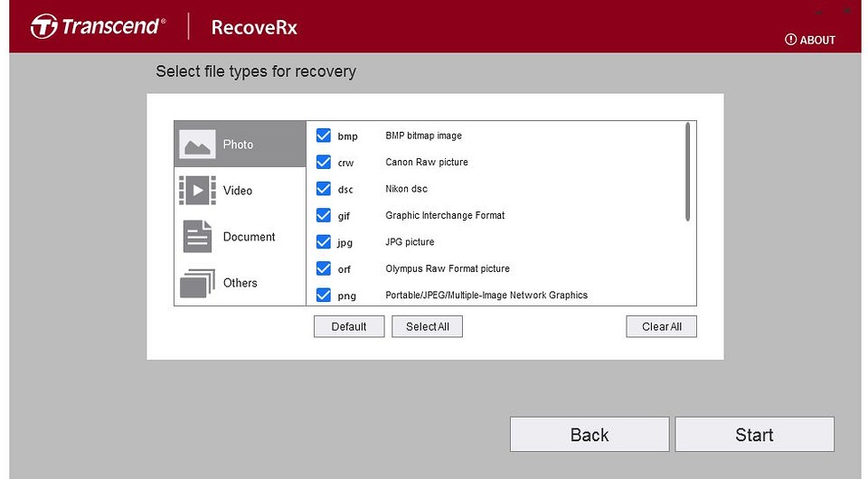
Task: Click the Document page icon
Action: coord(197,237)
